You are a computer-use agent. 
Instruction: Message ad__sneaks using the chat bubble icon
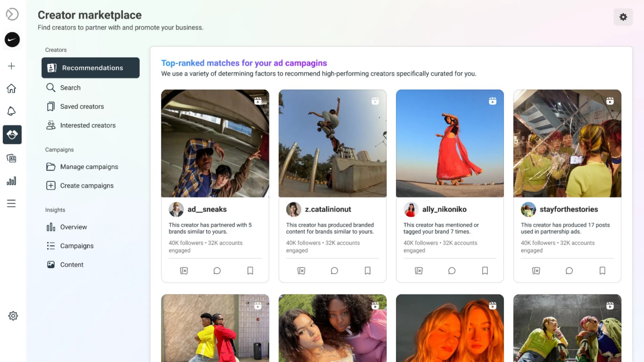pos(217,271)
